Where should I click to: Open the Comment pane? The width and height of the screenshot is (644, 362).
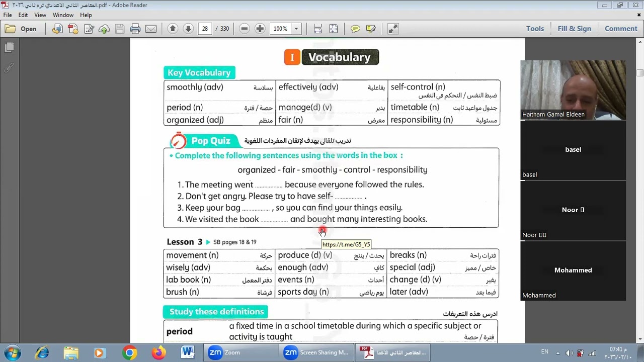[621, 29]
